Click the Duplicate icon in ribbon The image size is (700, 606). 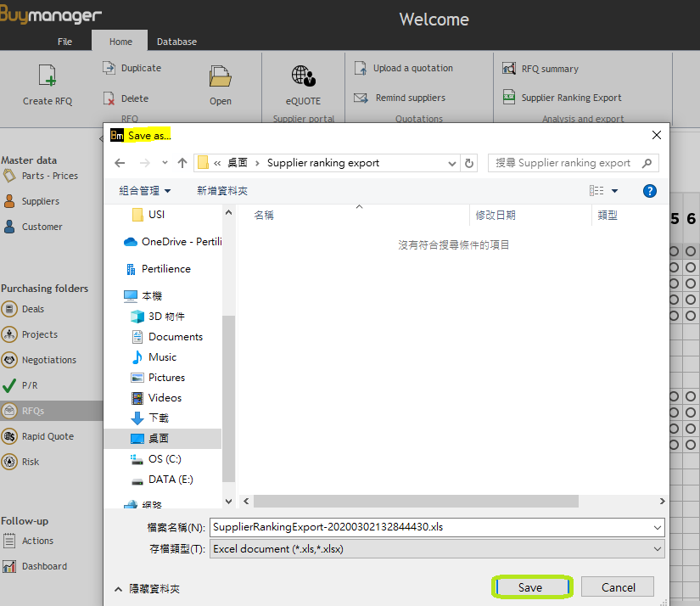[109, 68]
